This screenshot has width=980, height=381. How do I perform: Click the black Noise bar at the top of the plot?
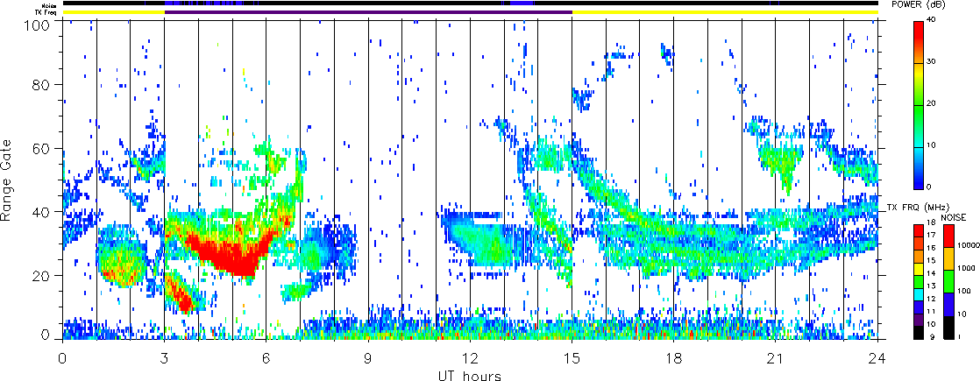tap(470, 4)
